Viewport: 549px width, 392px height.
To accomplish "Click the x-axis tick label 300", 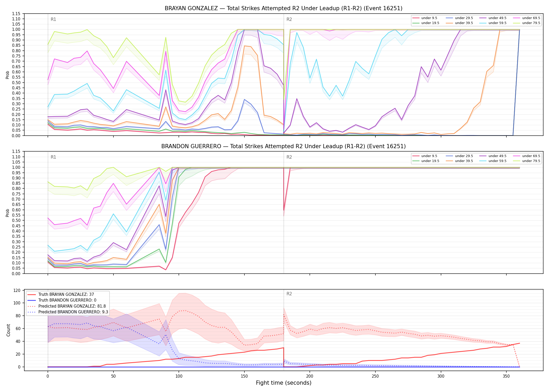I will point(441,376).
